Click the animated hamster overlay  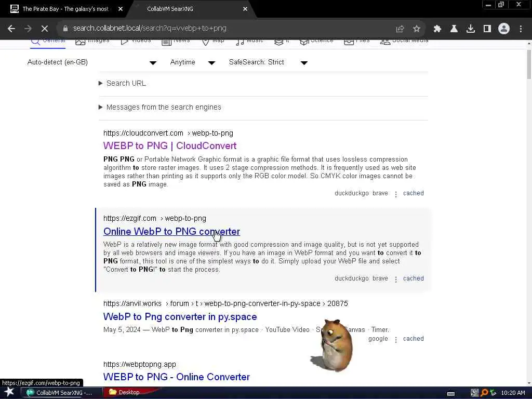(332, 345)
